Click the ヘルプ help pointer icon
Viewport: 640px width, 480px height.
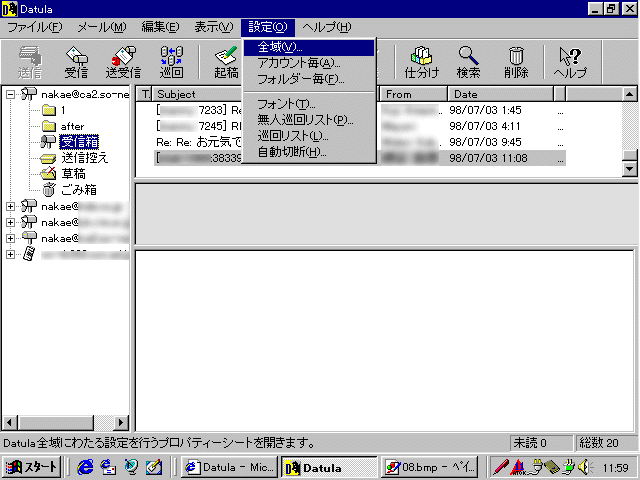[570, 62]
